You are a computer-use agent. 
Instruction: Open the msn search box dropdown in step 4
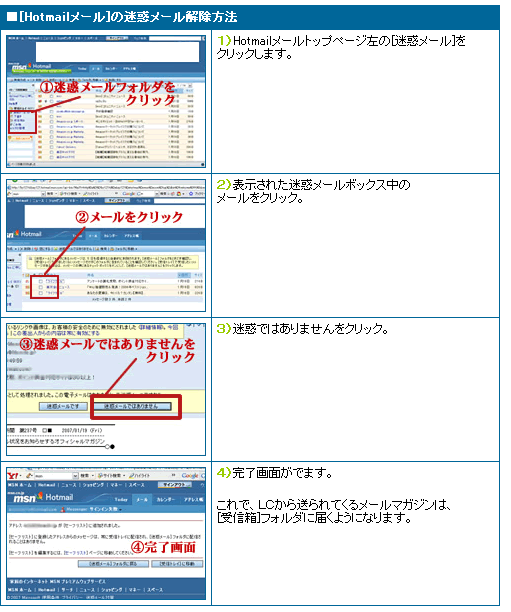(76, 476)
